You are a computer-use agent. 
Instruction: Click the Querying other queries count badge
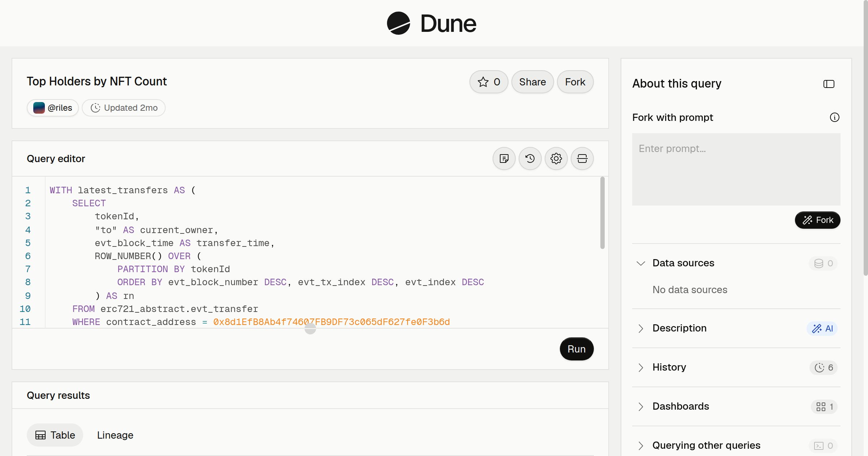[x=823, y=446]
